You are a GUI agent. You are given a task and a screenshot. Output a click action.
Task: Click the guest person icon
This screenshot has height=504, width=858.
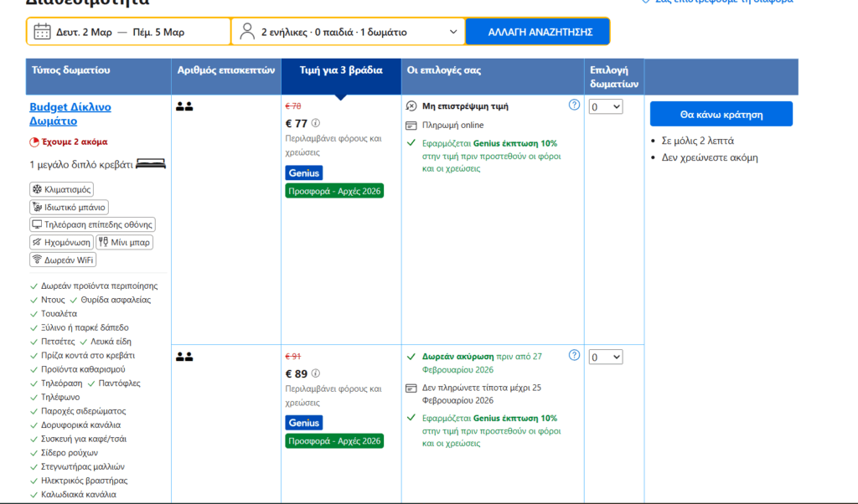247,32
